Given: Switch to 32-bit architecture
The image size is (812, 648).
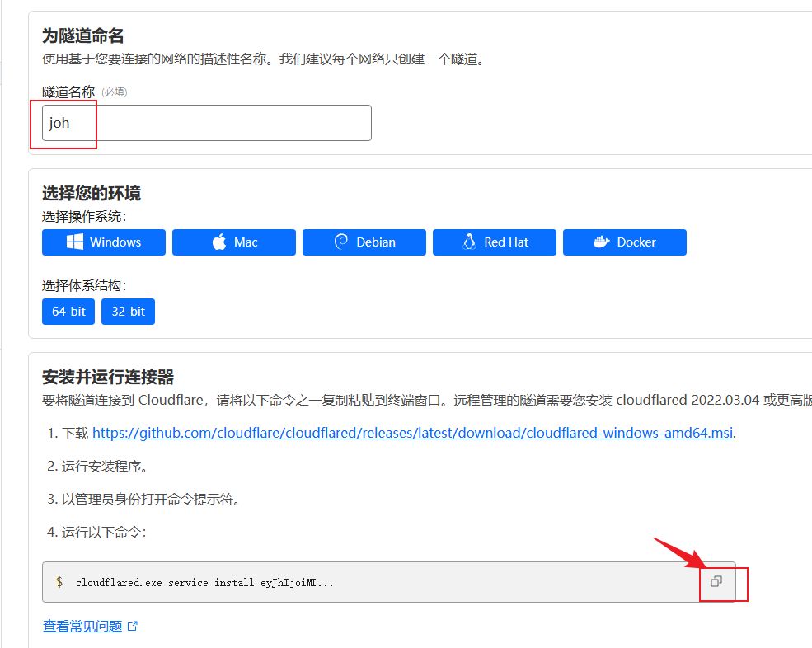Looking at the screenshot, I should 128,312.
